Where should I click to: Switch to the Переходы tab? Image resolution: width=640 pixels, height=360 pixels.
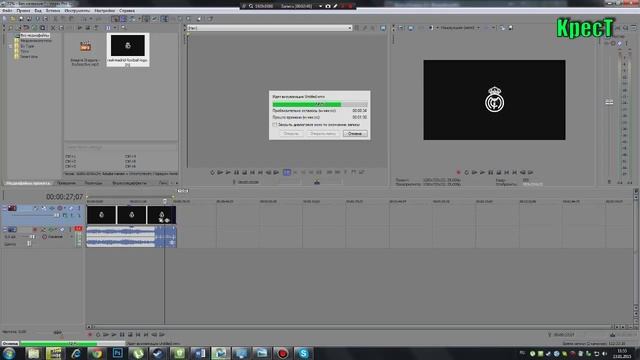(x=93, y=183)
